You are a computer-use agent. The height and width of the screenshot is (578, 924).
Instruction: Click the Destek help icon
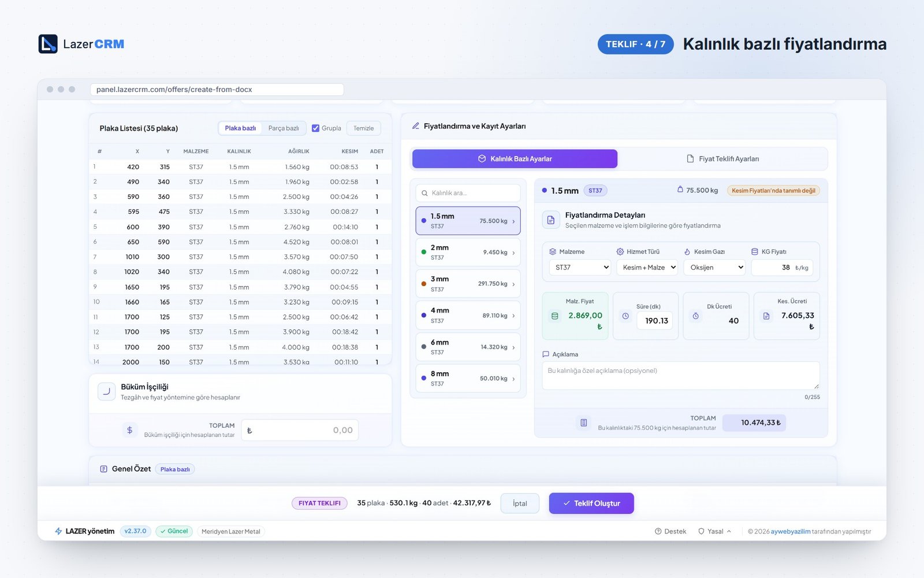pyautogui.click(x=658, y=531)
